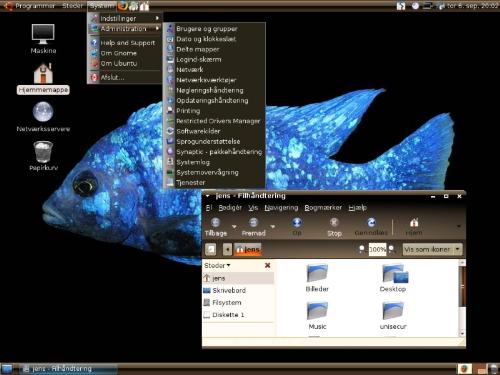Choose Afslut... to quit session
The height and width of the screenshot is (375, 500).
tap(125, 77)
